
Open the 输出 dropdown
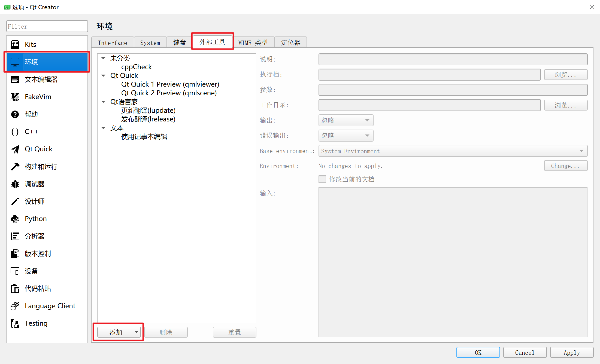coord(346,120)
